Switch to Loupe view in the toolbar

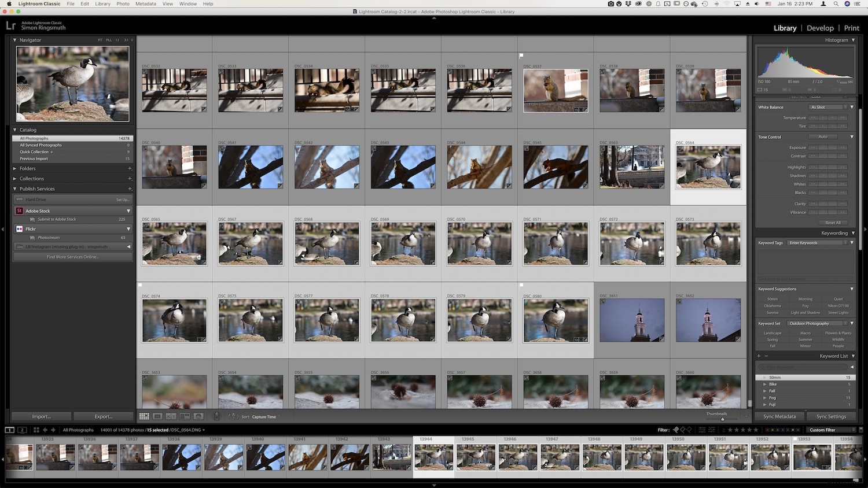pos(157,416)
